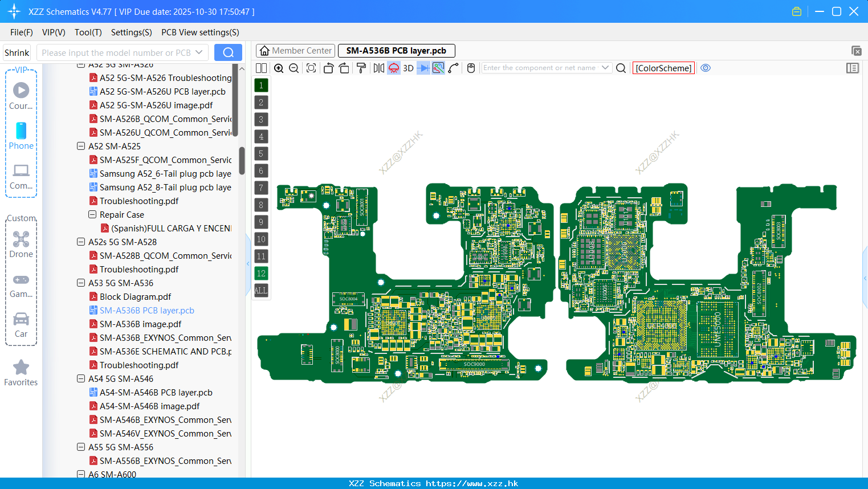
Task: Mirror the PCB board horizontally
Action: pos(379,68)
